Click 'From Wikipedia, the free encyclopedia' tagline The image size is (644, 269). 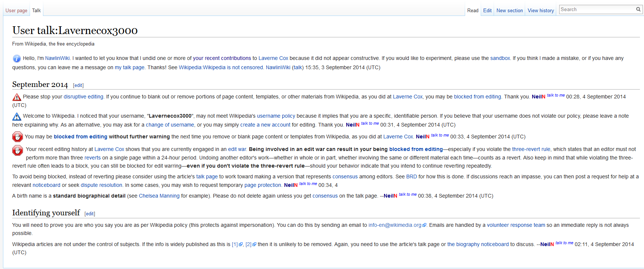point(53,44)
